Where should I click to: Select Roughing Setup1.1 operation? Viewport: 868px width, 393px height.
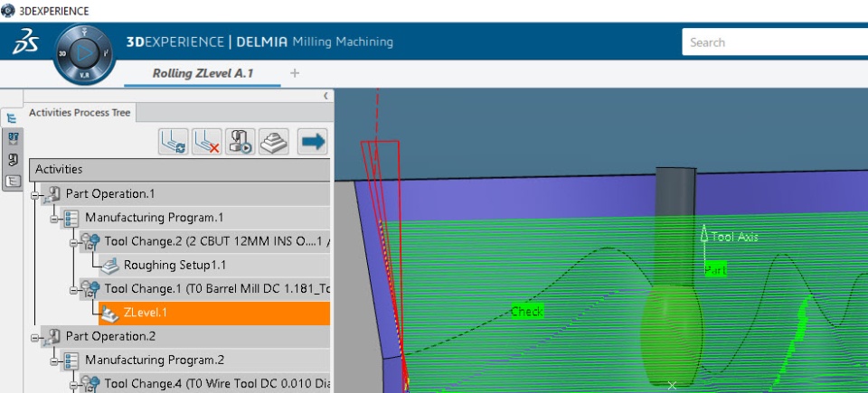click(x=175, y=265)
